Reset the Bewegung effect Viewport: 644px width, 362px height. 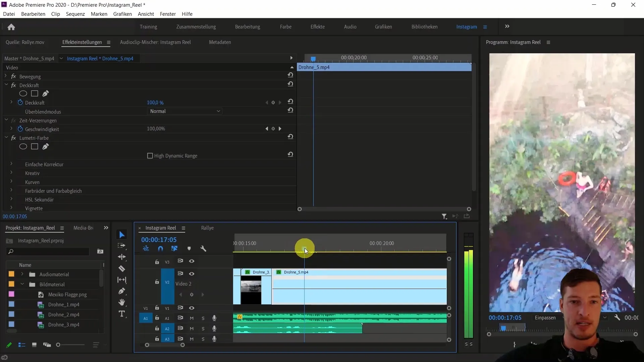pyautogui.click(x=290, y=75)
